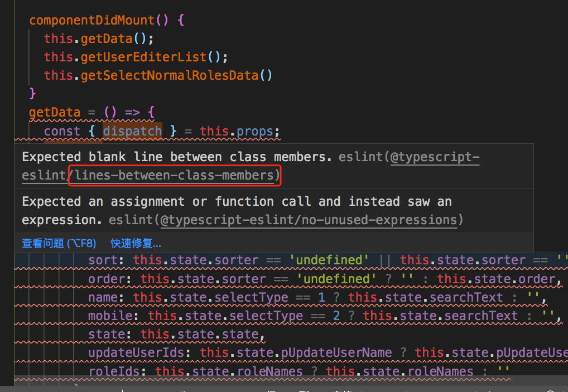Screen dimensions: 568x392
Task: Click the roleIds property key
Action: pos(114,371)
